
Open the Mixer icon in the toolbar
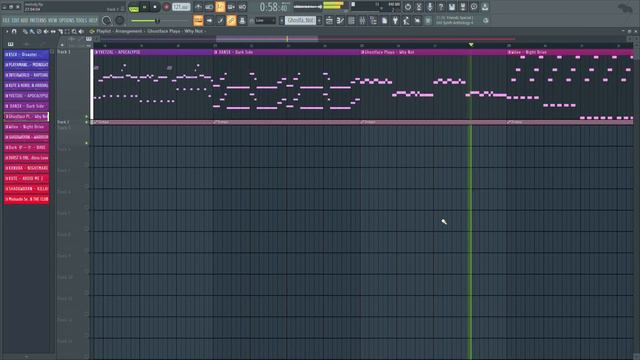362,20
